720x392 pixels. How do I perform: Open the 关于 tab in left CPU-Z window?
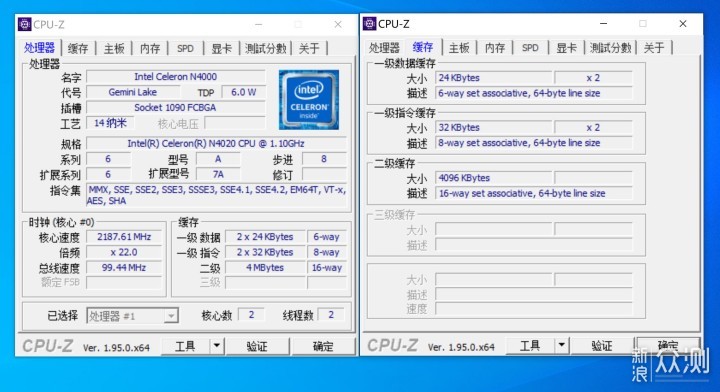coord(309,48)
